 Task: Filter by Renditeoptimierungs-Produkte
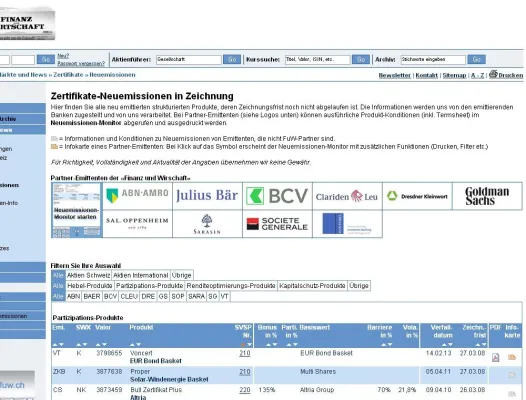[x=231, y=286]
